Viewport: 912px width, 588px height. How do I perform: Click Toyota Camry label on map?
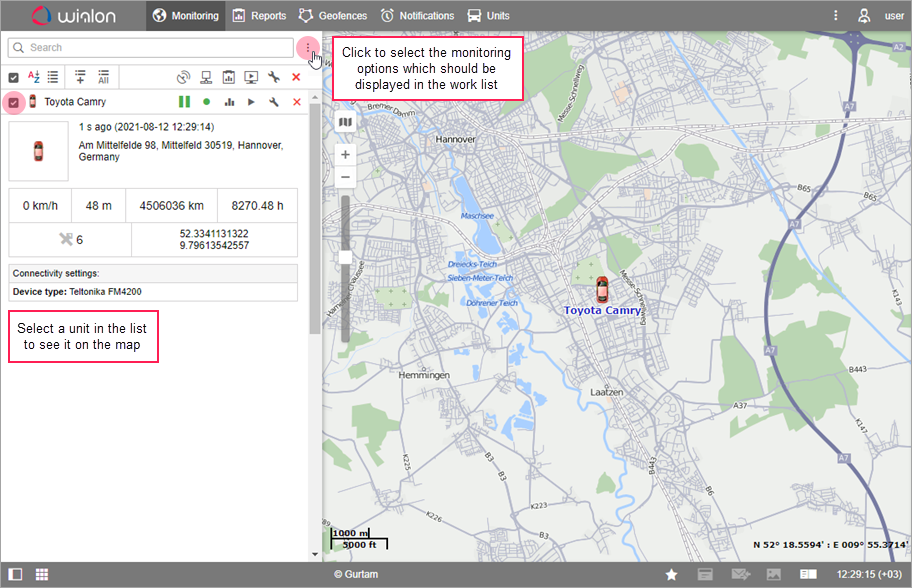pyautogui.click(x=602, y=311)
